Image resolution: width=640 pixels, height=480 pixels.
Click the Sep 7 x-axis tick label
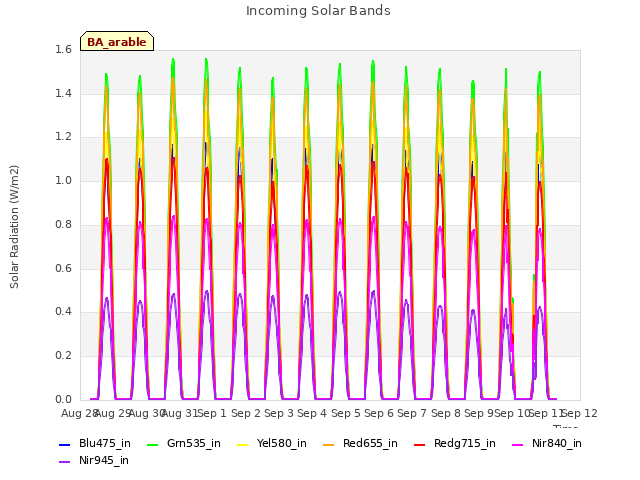click(412, 413)
